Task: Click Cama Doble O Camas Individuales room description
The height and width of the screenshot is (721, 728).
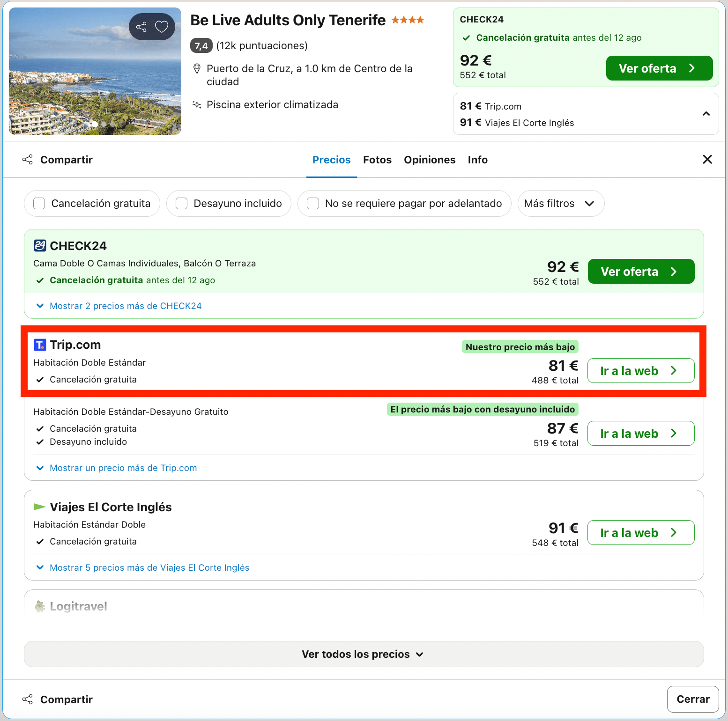Action: point(144,263)
